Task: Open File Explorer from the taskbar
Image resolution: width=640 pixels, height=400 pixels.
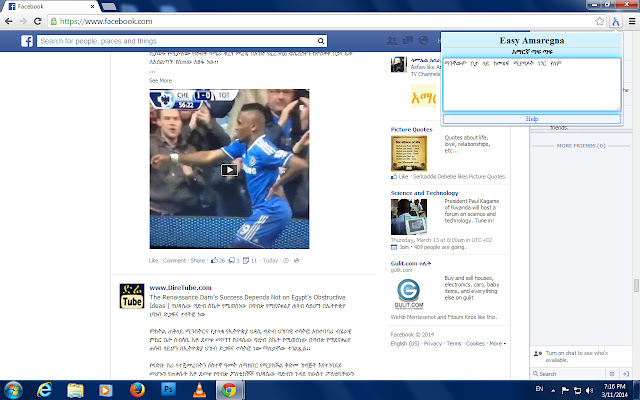Action: coord(75,391)
